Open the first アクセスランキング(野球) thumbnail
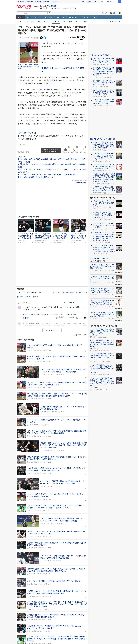 tap(119, 61)
